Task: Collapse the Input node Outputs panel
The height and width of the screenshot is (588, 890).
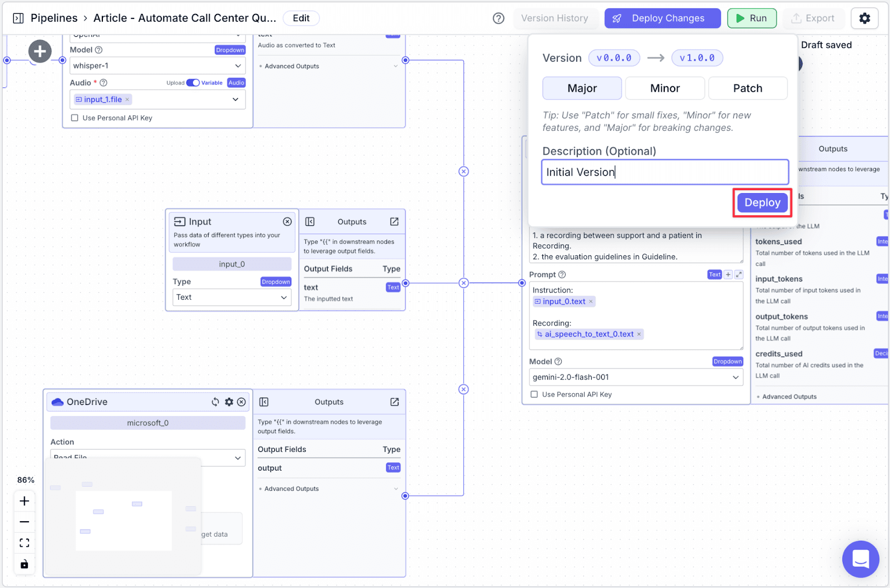Action: [x=310, y=221]
